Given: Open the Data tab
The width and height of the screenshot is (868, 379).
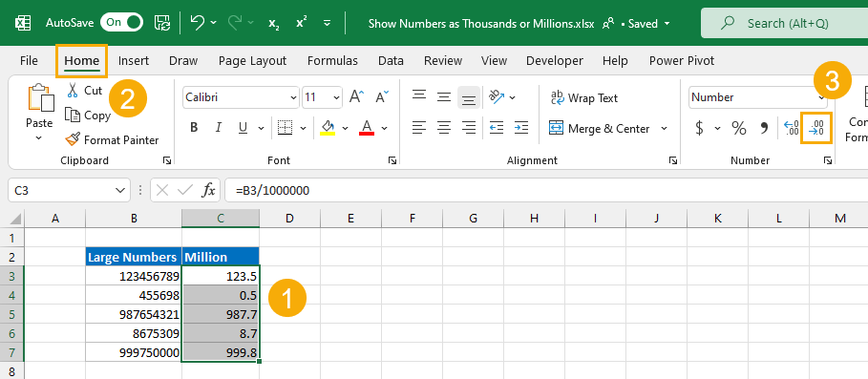Looking at the screenshot, I should point(391,61).
